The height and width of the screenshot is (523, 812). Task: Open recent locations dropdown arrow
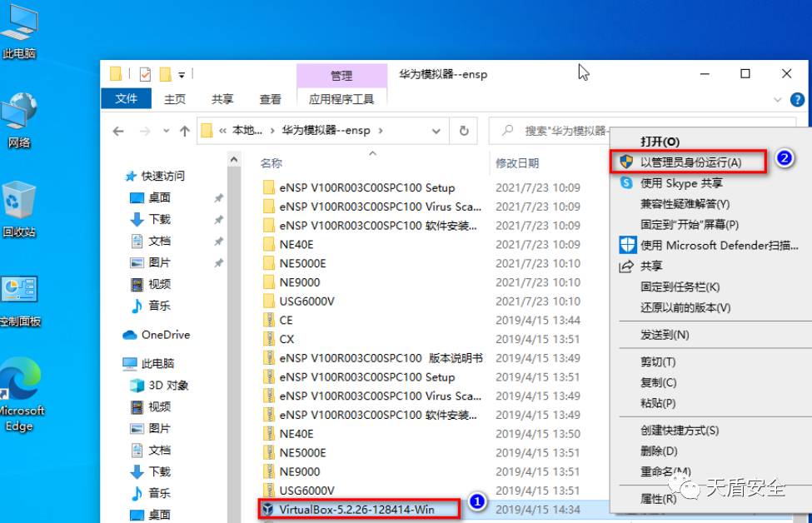pos(166,131)
